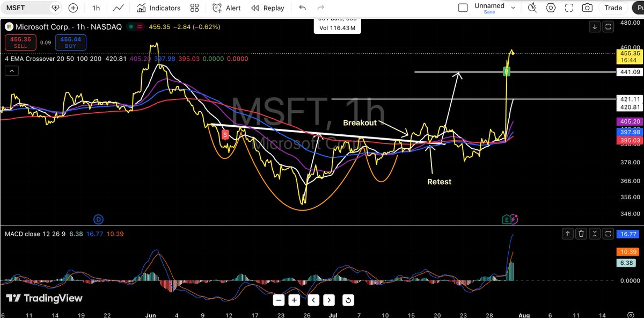This screenshot has height=318, width=644.
Task: Click the blue D dividend marker
Action: [x=98, y=219]
